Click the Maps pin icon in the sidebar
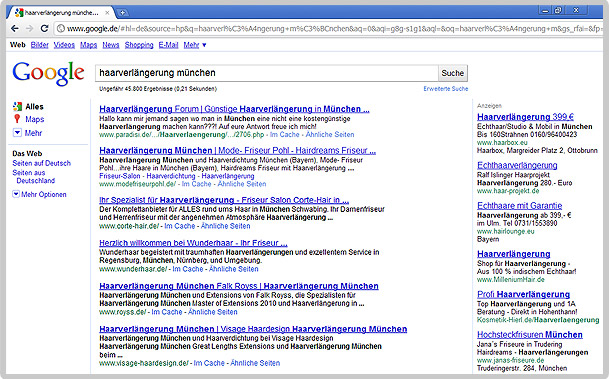 click(17, 119)
